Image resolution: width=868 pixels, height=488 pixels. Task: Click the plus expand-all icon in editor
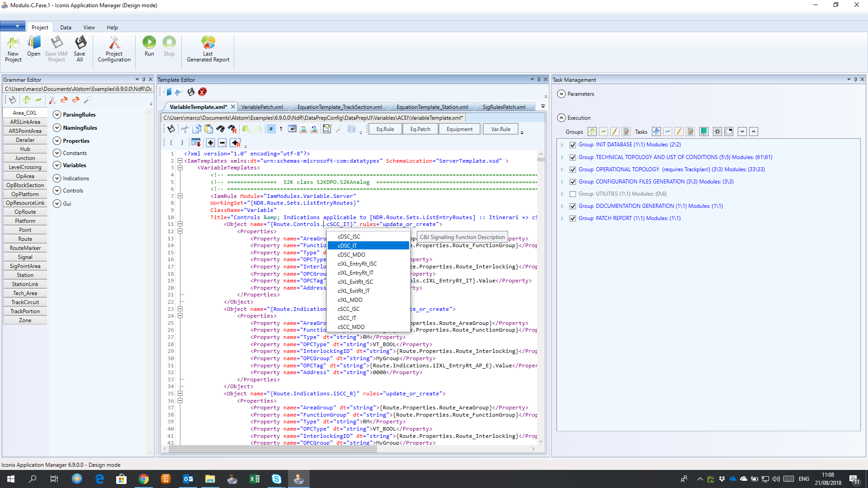211,143
